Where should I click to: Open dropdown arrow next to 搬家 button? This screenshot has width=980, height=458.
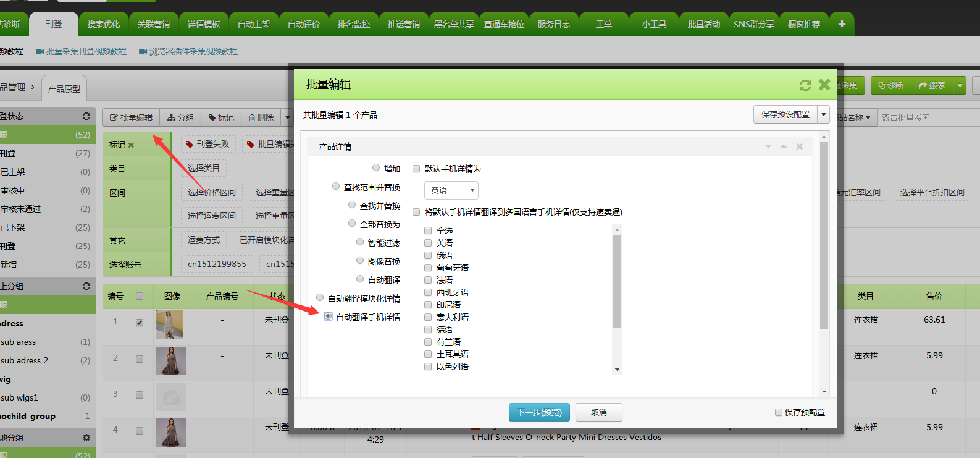pyautogui.click(x=960, y=85)
